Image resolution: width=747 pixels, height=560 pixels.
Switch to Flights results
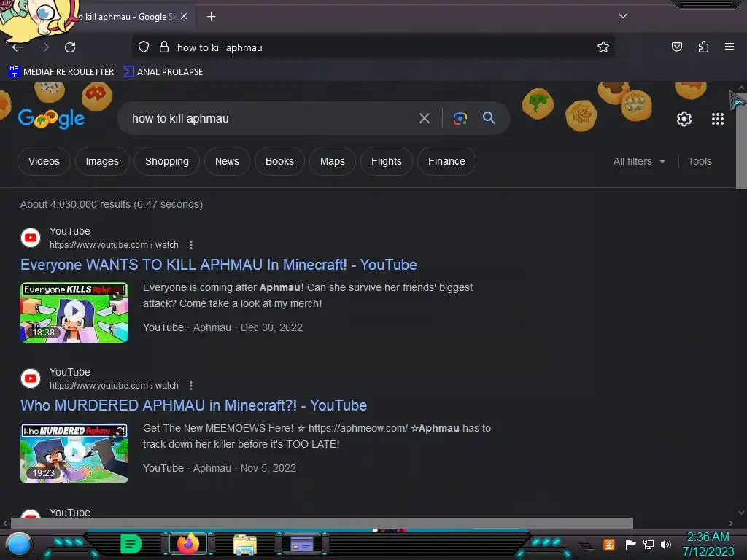(x=387, y=161)
